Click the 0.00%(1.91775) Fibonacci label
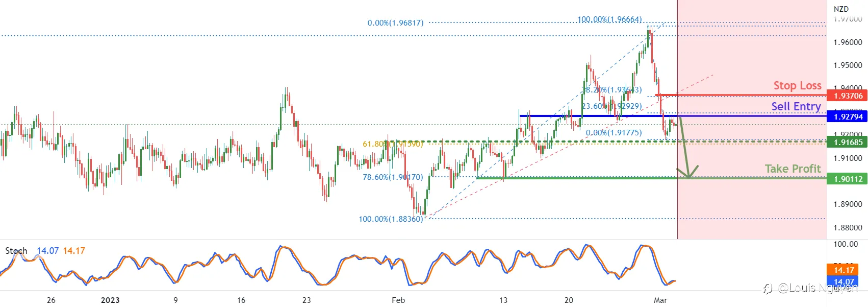The height and width of the screenshot is (307, 868). pyautogui.click(x=614, y=133)
